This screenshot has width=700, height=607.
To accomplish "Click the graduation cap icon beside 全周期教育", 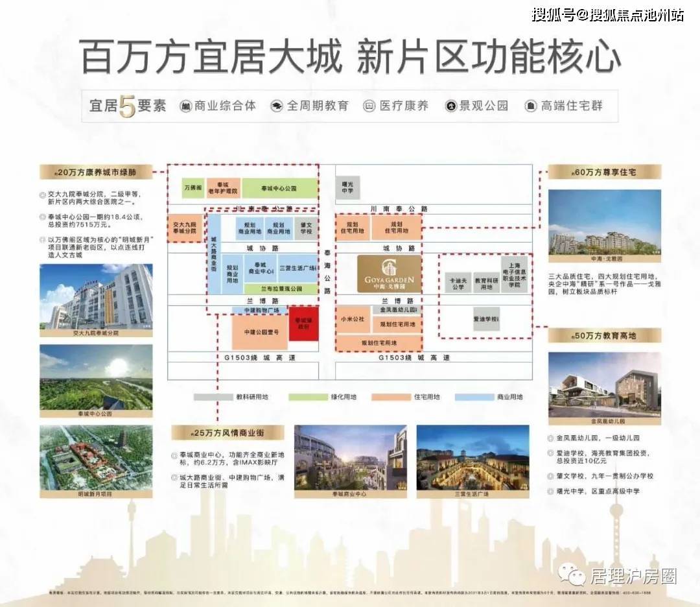I will (277, 106).
